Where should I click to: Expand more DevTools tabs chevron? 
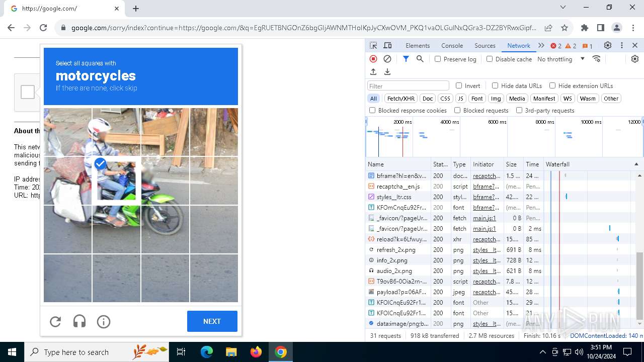tap(541, 45)
